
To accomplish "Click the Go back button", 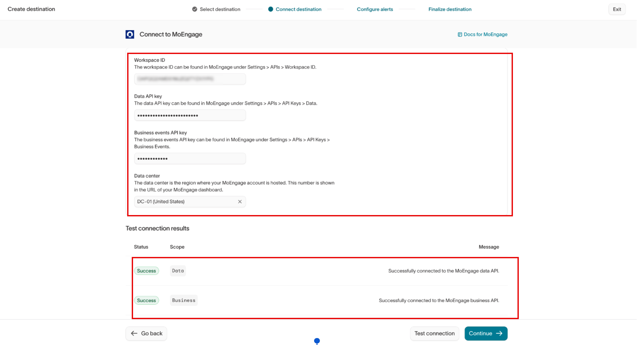I will click(146, 334).
